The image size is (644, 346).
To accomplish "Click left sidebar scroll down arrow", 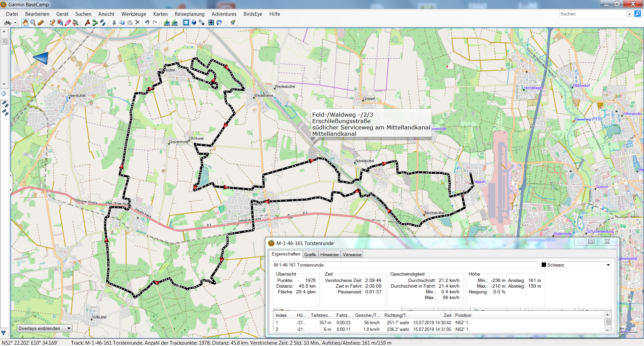I will pos(4,84).
